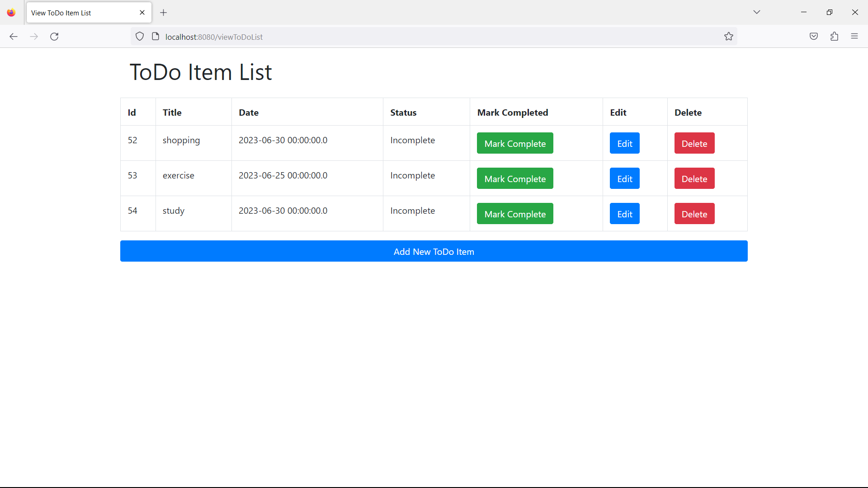Delete the exercise item
The width and height of the screenshot is (868, 488).
[694, 178]
